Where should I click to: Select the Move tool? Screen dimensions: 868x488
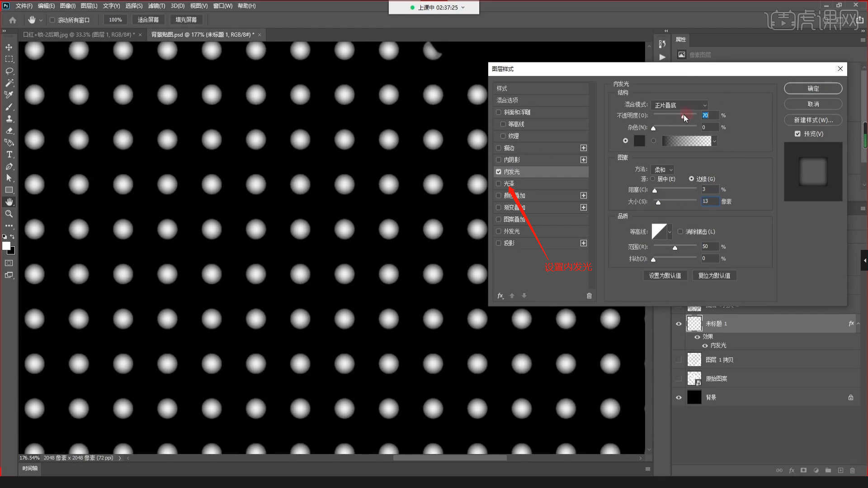point(9,47)
